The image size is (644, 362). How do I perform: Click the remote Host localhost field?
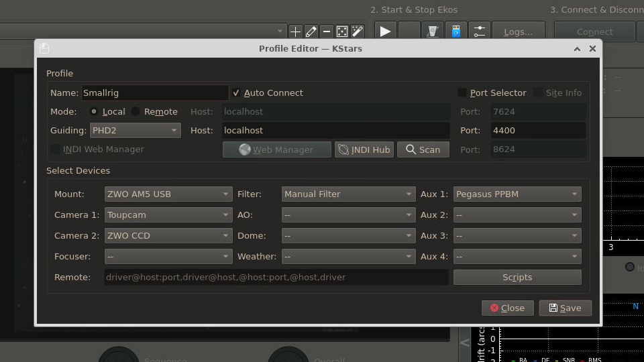pos(335,112)
